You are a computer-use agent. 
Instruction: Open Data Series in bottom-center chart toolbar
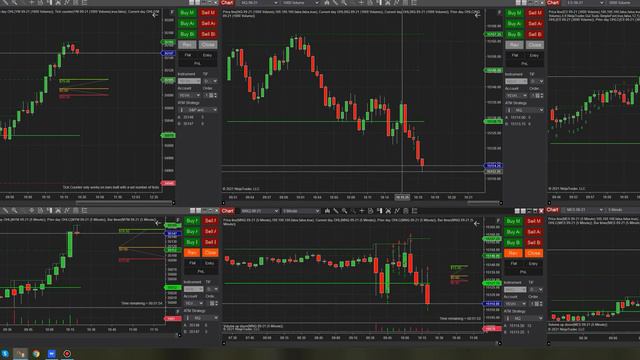(327, 211)
